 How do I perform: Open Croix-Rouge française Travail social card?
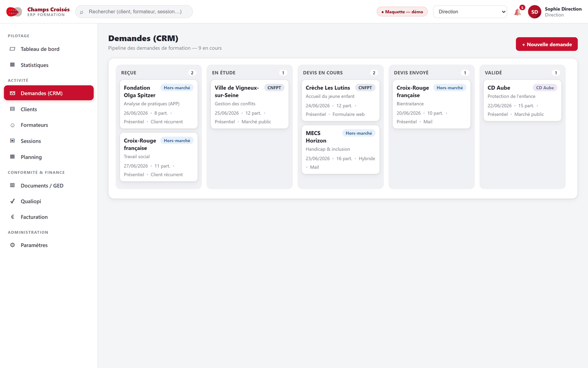[x=159, y=157]
